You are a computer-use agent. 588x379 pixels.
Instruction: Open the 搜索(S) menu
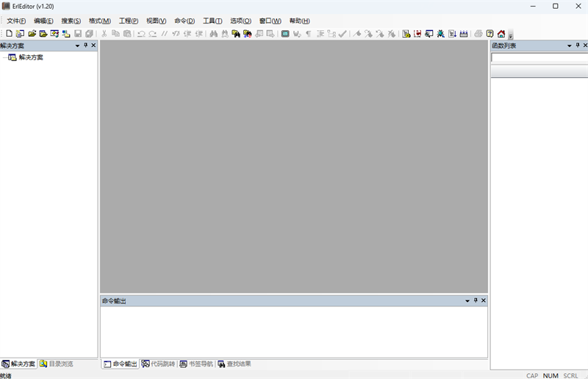click(71, 21)
